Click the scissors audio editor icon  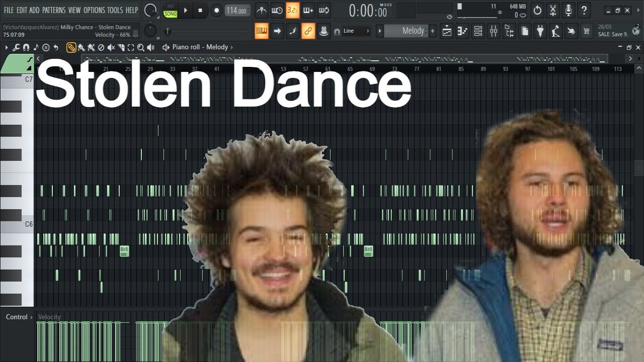[x=553, y=10]
